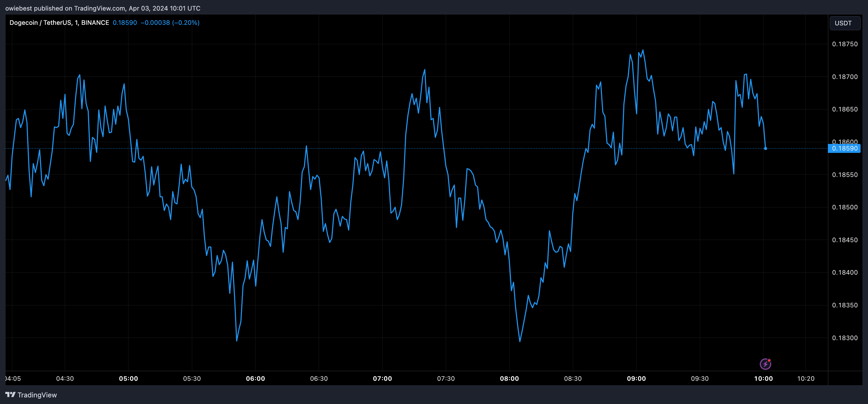868x404 pixels.
Task: Click the −0.00038 (−0.20%) change value
Action: [x=170, y=22]
